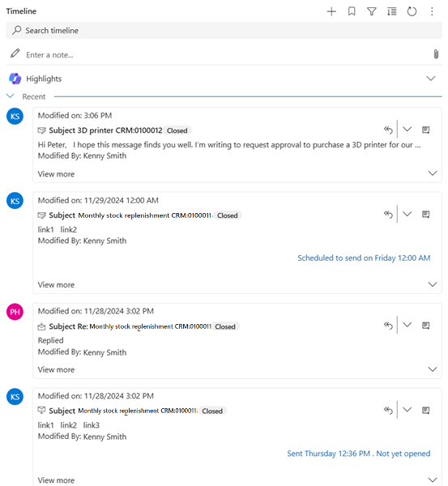
Task: Expand View more chevron on Replied email
Action: tap(433, 369)
